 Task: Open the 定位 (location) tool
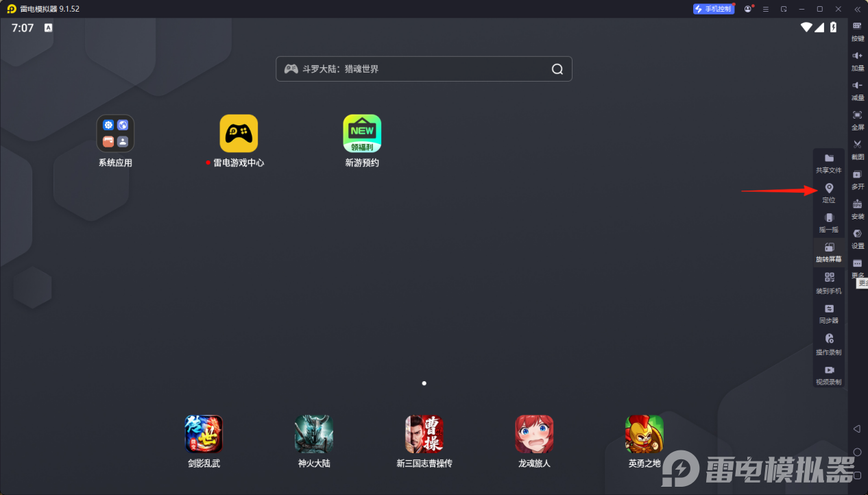tap(828, 193)
